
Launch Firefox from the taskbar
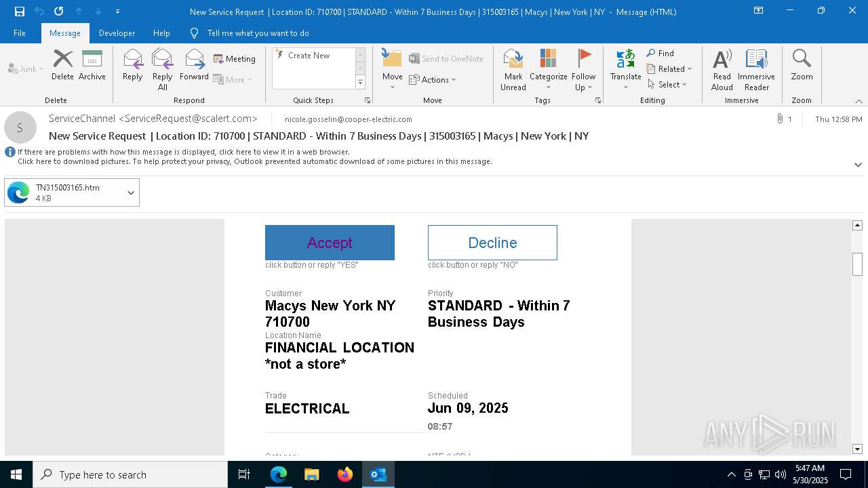click(345, 474)
